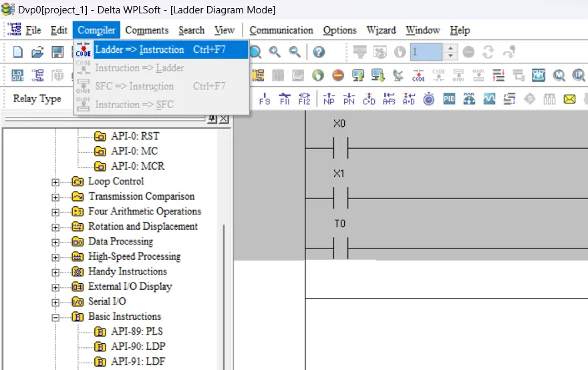
Task: Choose Ladder => Instruction menu entry
Action: pyautogui.click(x=161, y=49)
